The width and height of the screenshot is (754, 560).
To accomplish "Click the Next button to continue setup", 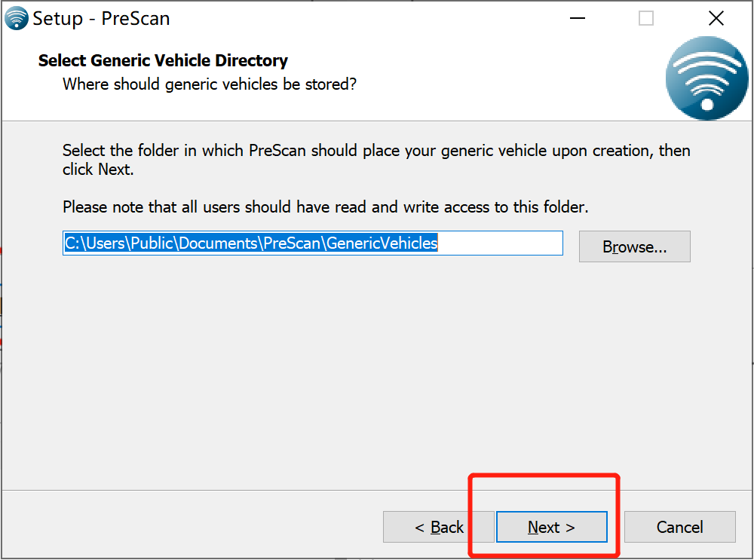I will tap(552, 527).
